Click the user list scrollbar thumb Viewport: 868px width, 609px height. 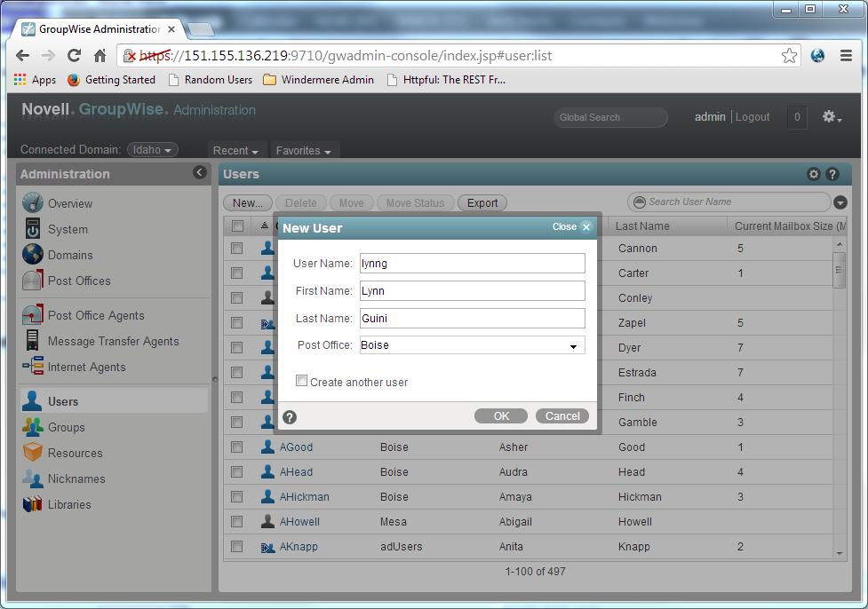pos(839,270)
